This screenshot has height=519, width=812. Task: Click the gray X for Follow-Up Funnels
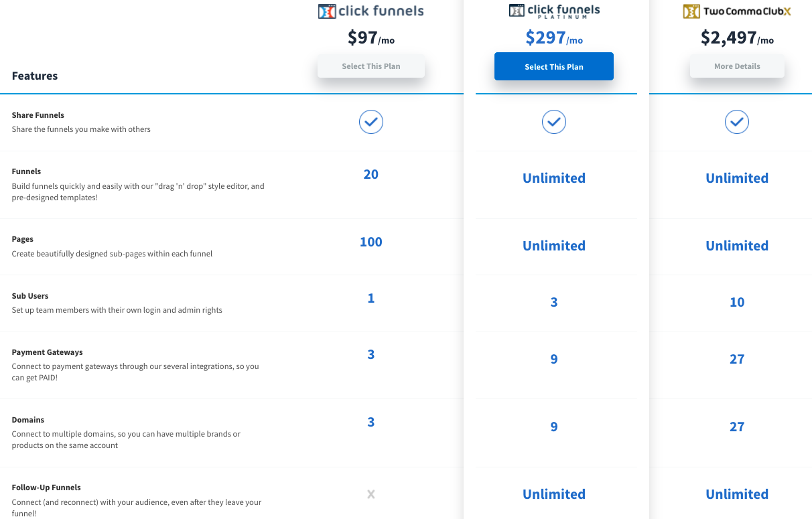tap(371, 494)
